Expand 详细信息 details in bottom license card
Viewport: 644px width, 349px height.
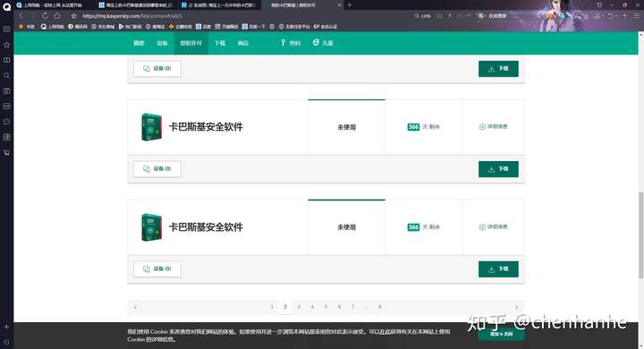pos(493,227)
